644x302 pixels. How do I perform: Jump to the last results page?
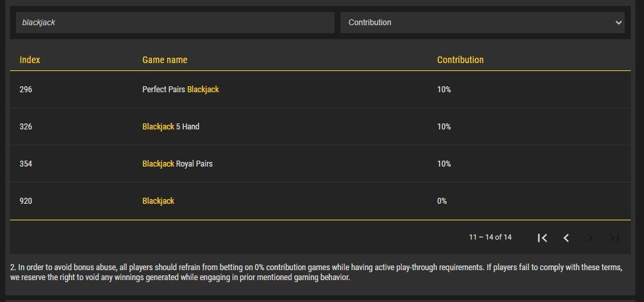pyautogui.click(x=614, y=238)
